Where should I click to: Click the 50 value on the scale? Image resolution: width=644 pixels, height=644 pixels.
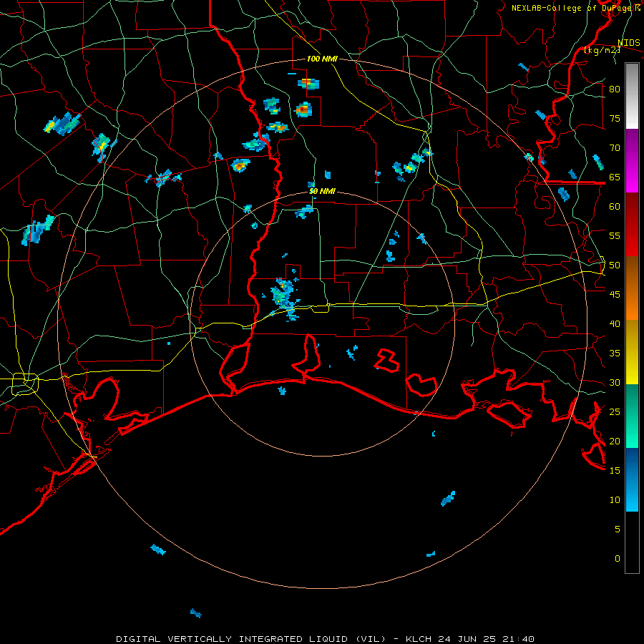615,265
